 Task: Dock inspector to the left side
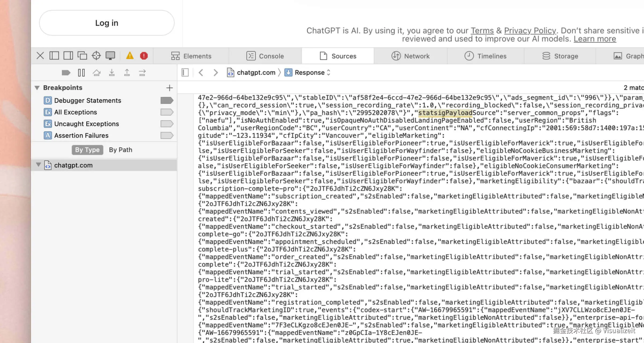point(54,56)
